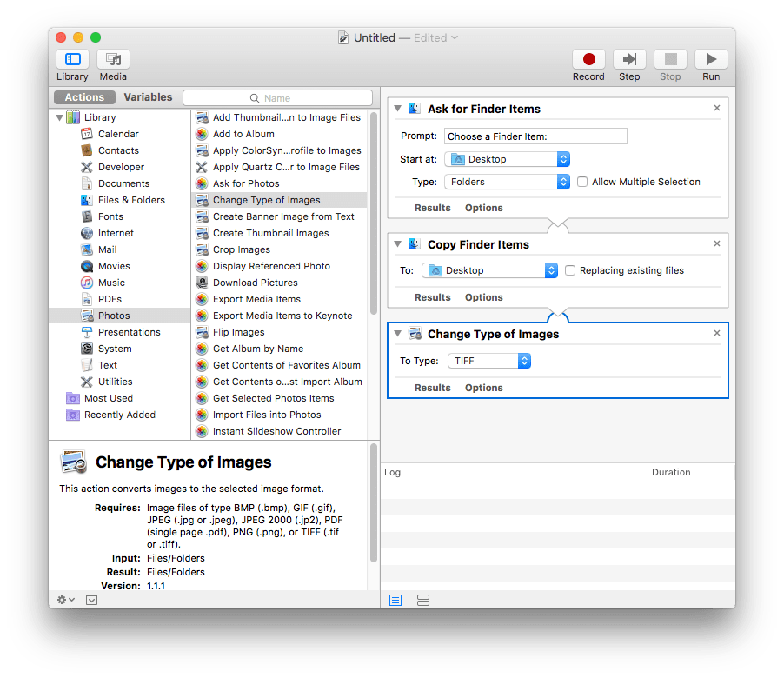Enable Allow Multiple Selection checkbox
This screenshot has height=678, width=784.
582,182
